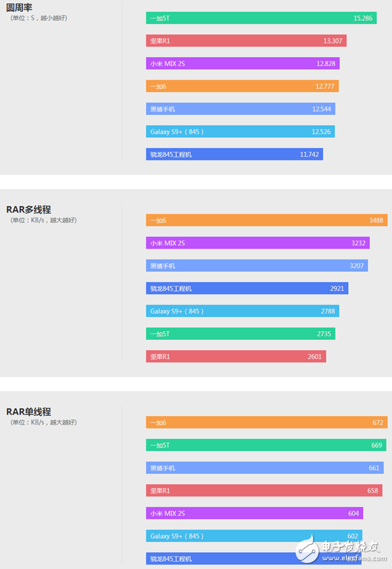Click the RAR多线程 chart heading

click(29, 209)
